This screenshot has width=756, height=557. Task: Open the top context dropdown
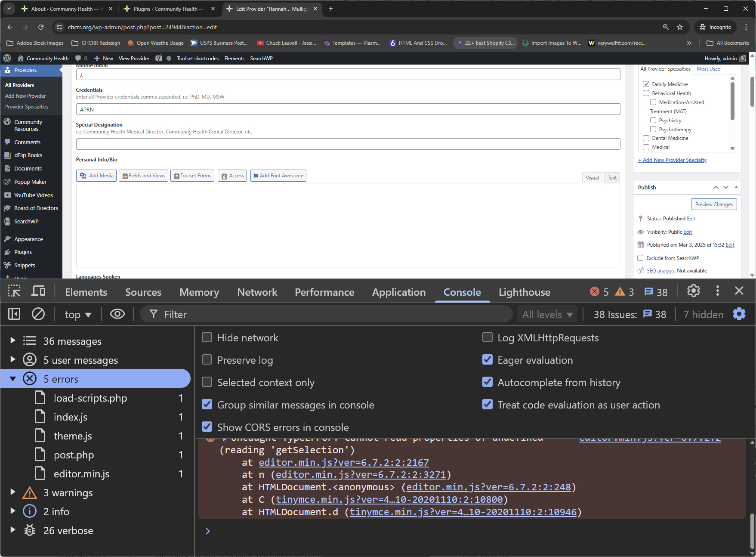(78, 315)
